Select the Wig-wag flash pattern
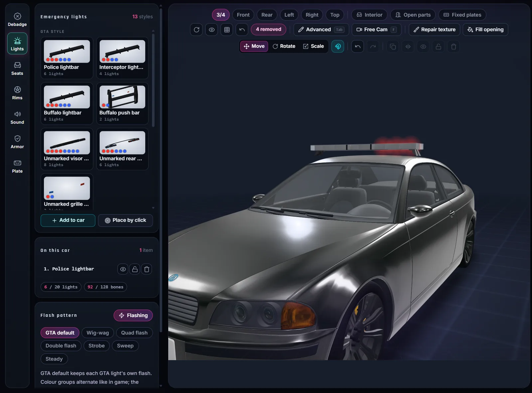 98,333
